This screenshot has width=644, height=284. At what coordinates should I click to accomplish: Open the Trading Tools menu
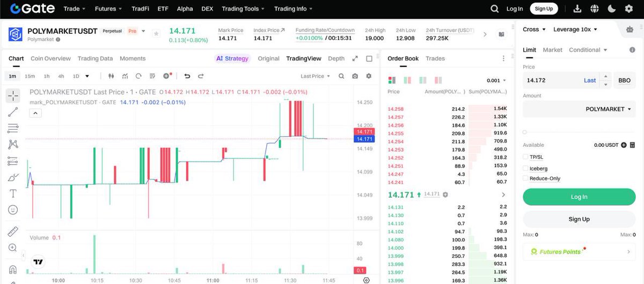point(244,9)
